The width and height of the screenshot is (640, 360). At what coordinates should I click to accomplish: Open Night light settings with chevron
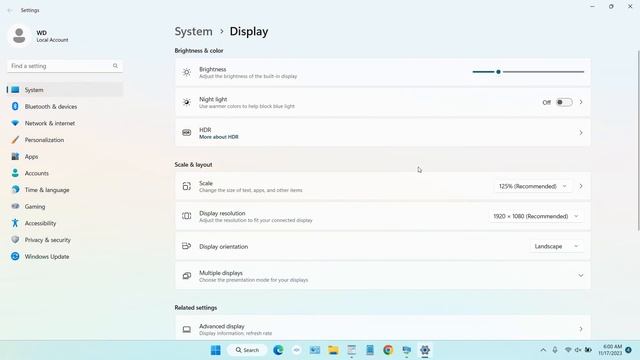[x=581, y=102]
